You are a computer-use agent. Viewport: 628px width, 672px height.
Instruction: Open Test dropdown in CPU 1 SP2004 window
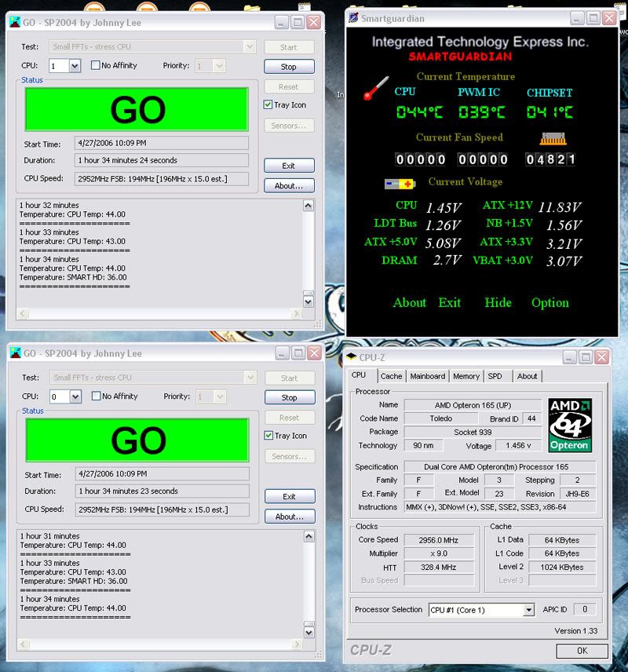coord(250,46)
